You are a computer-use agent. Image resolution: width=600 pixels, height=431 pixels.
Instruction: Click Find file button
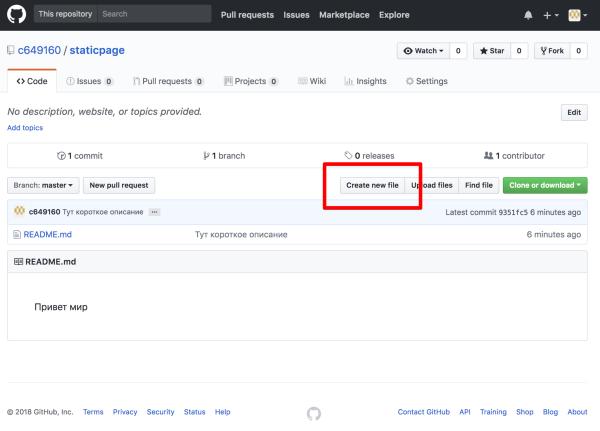click(479, 185)
